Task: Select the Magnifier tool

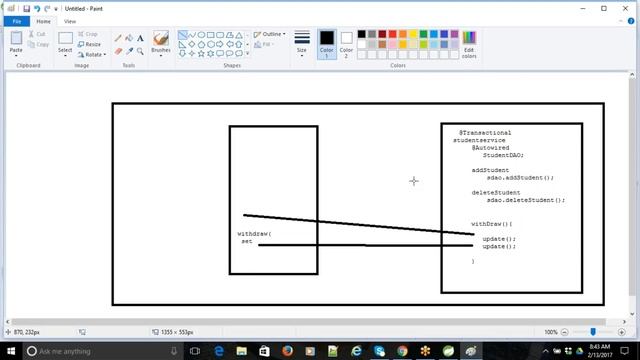Action: click(x=140, y=51)
